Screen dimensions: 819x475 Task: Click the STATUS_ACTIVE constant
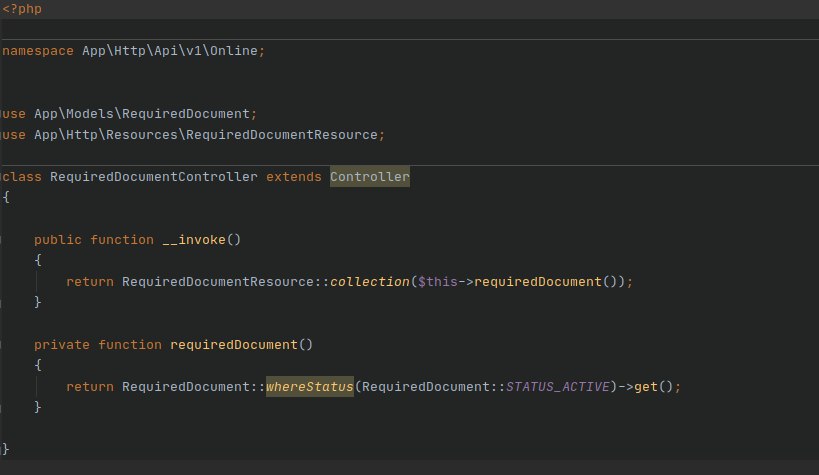pyautogui.click(x=557, y=387)
